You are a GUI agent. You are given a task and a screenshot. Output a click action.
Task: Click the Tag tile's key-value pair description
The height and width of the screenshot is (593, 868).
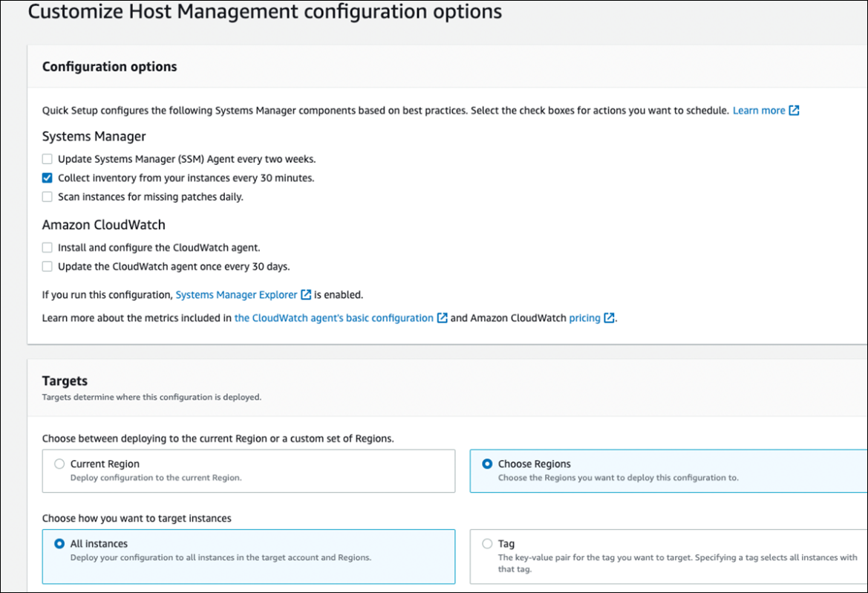pos(676,563)
